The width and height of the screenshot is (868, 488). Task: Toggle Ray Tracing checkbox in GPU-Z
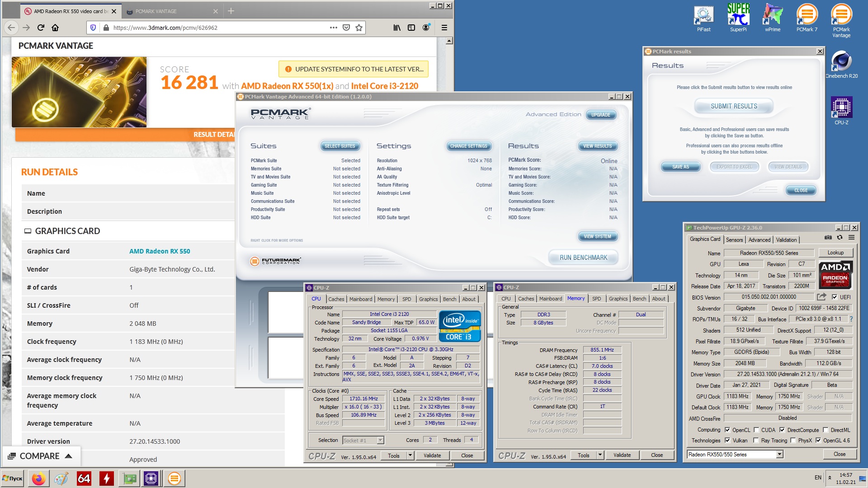tap(756, 440)
